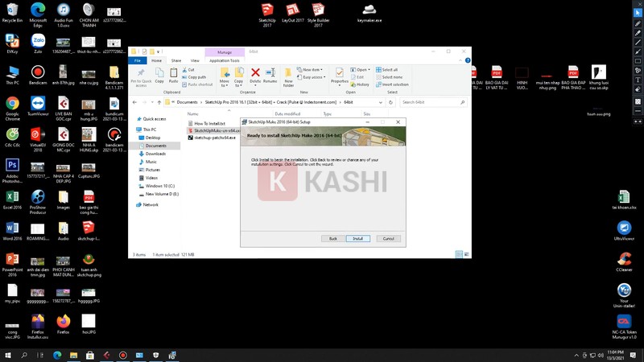Select Downloads in the navigation pane
The height and width of the screenshot is (362, 644).
155,154
